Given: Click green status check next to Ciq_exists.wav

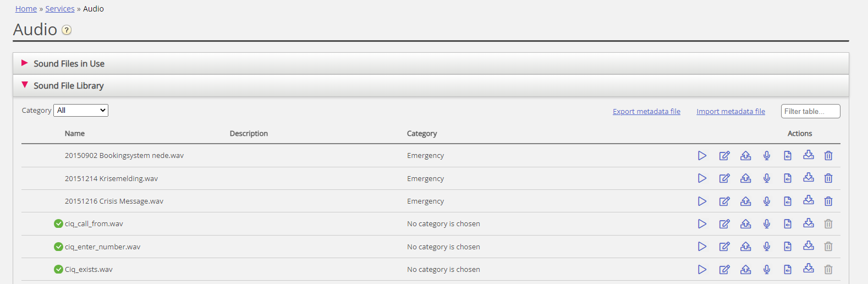Looking at the screenshot, I should click(58, 269).
